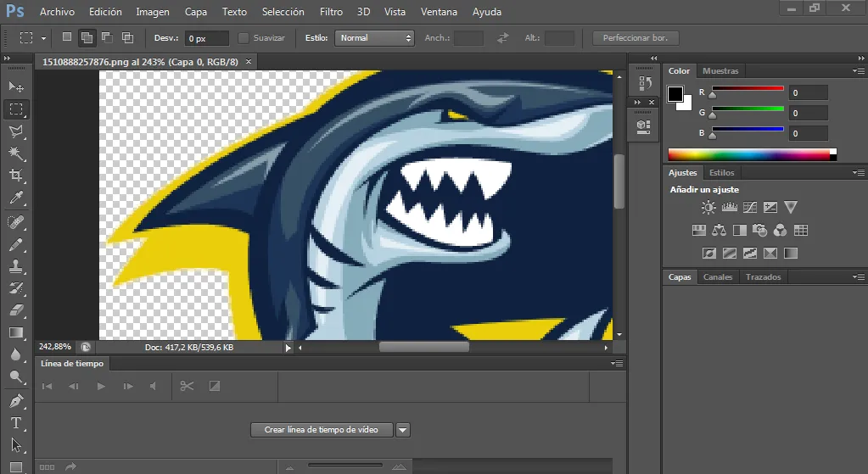Toggle Add to selection mode

[x=87, y=37]
